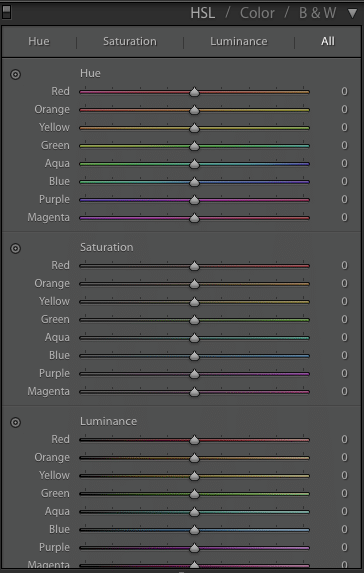Click the Luminance Blue slider handle

194,530
